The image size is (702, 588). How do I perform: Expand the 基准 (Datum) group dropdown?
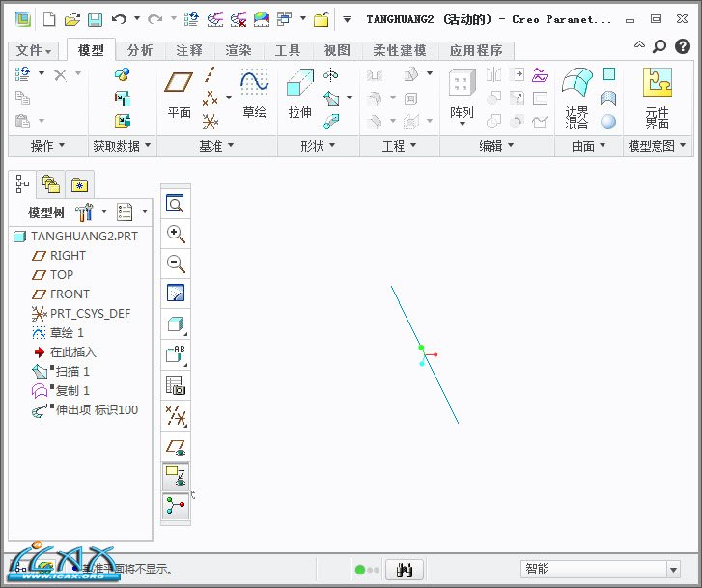(216, 146)
